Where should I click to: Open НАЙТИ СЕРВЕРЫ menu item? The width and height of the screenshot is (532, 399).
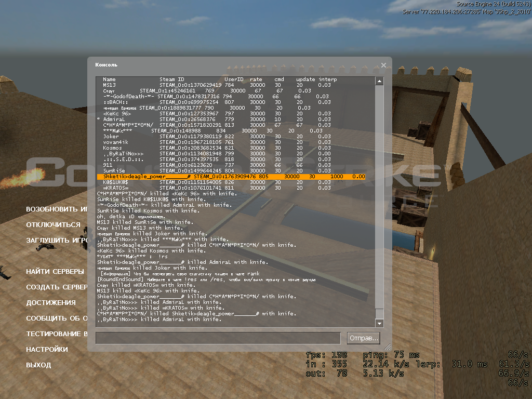coord(55,271)
